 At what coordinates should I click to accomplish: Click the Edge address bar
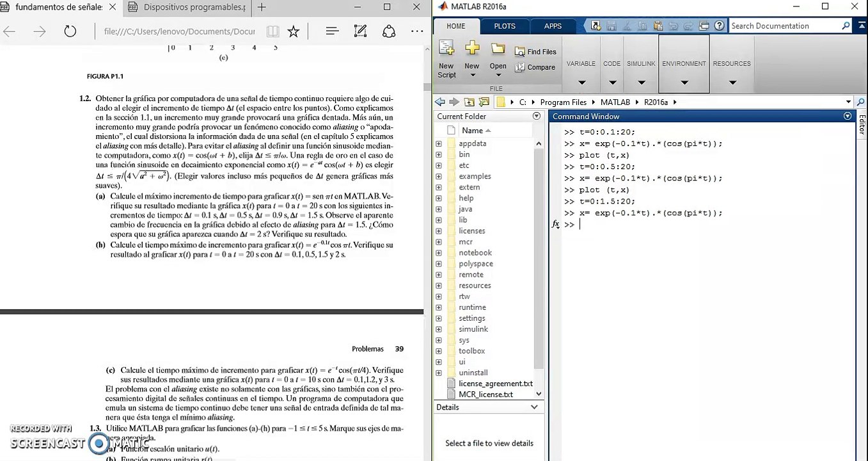click(x=179, y=31)
